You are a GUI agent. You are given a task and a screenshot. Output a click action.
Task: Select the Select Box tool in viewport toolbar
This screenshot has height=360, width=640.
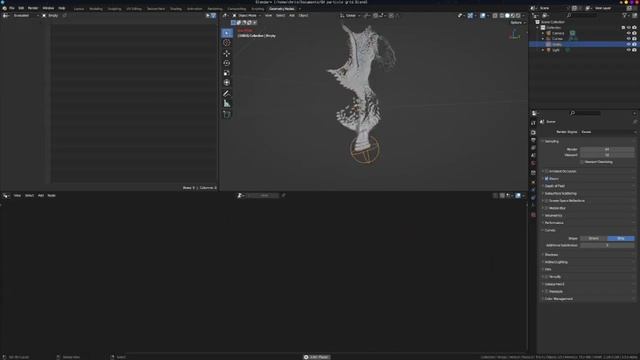coord(227,33)
